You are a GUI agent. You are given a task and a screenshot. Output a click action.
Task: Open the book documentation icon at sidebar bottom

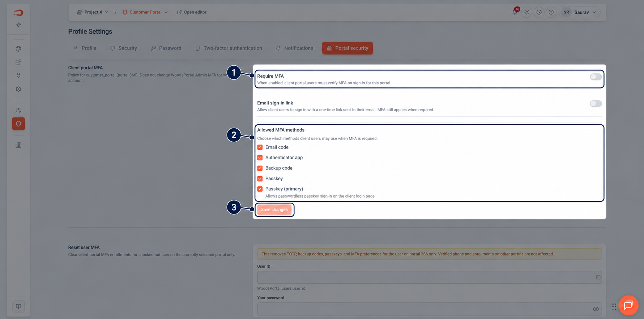click(18, 306)
